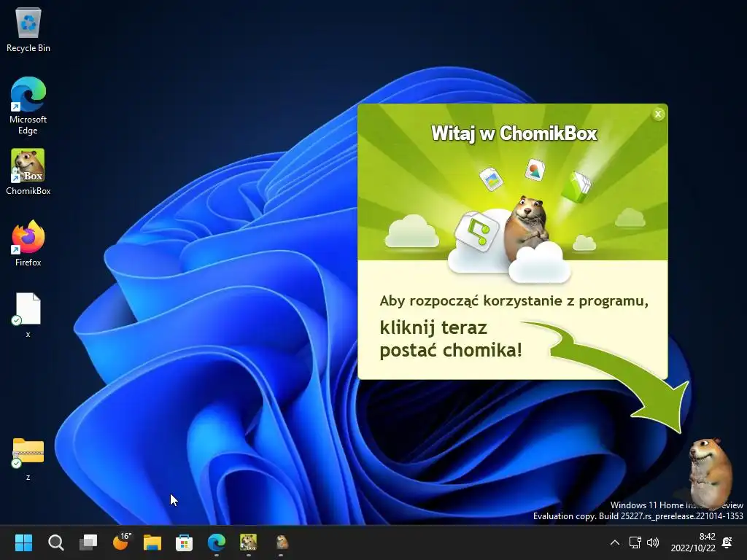The image size is (747, 560).
Task: Select the Firefox desktop shortcut
Action: point(28,244)
